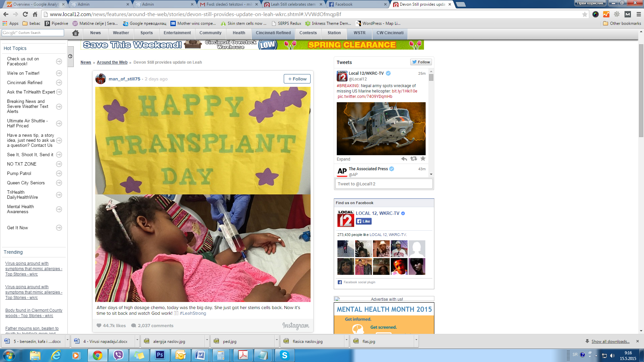Image resolution: width=644 pixels, height=362 pixels.
Task: Collapse the Hot Topics sidebar arrow
Action: coord(70,56)
